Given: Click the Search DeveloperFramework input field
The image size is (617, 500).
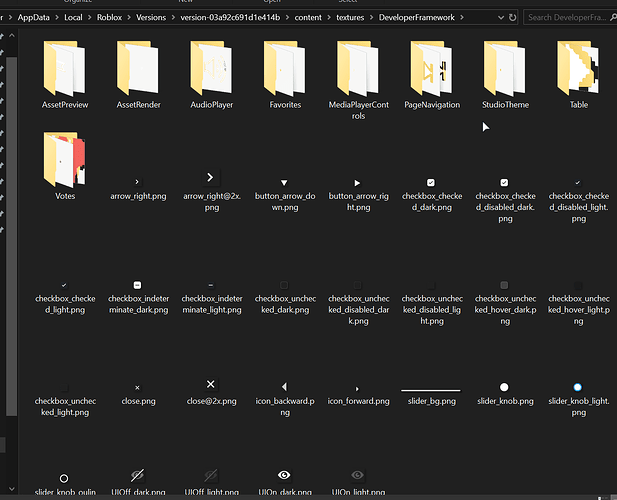Looking at the screenshot, I should tap(570, 18).
